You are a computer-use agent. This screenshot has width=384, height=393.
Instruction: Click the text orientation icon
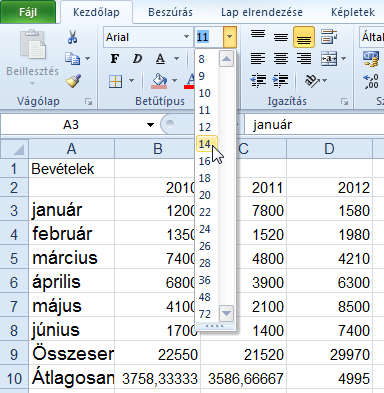tap(312, 80)
